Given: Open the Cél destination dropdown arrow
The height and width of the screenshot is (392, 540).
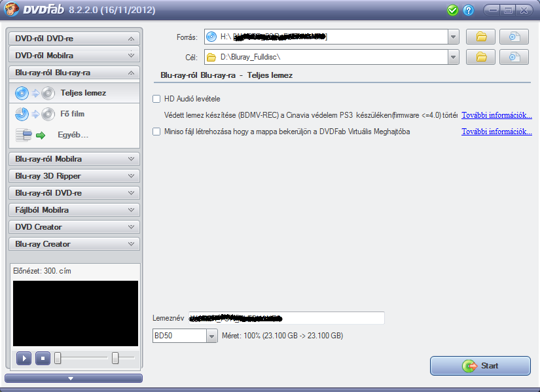Looking at the screenshot, I should coord(453,57).
